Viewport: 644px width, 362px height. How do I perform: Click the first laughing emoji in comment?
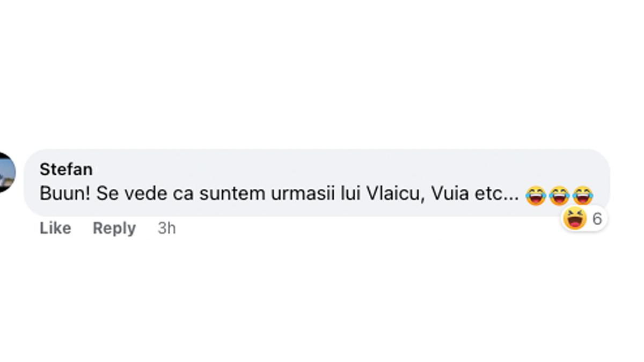click(x=536, y=194)
